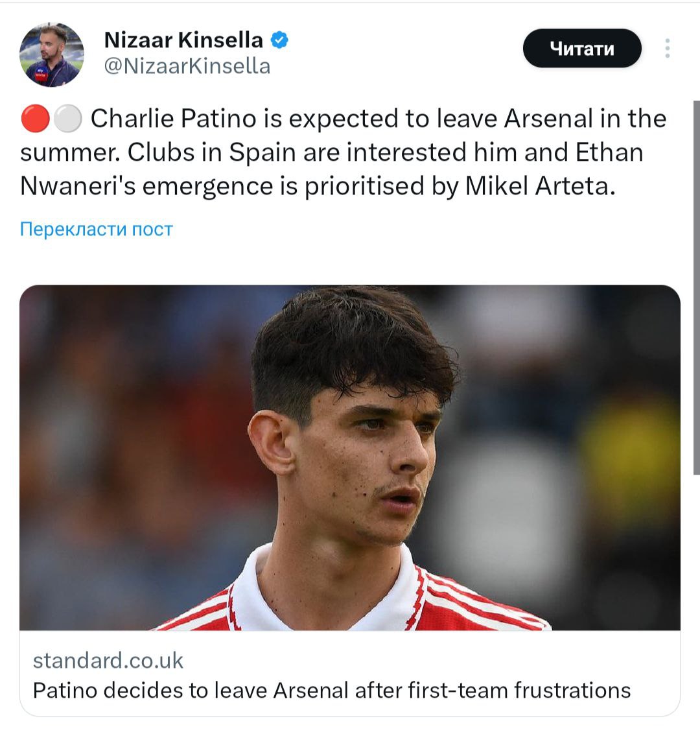
Task: Click the display name Nizaar Kinsella
Action: click(x=183, y=40)
